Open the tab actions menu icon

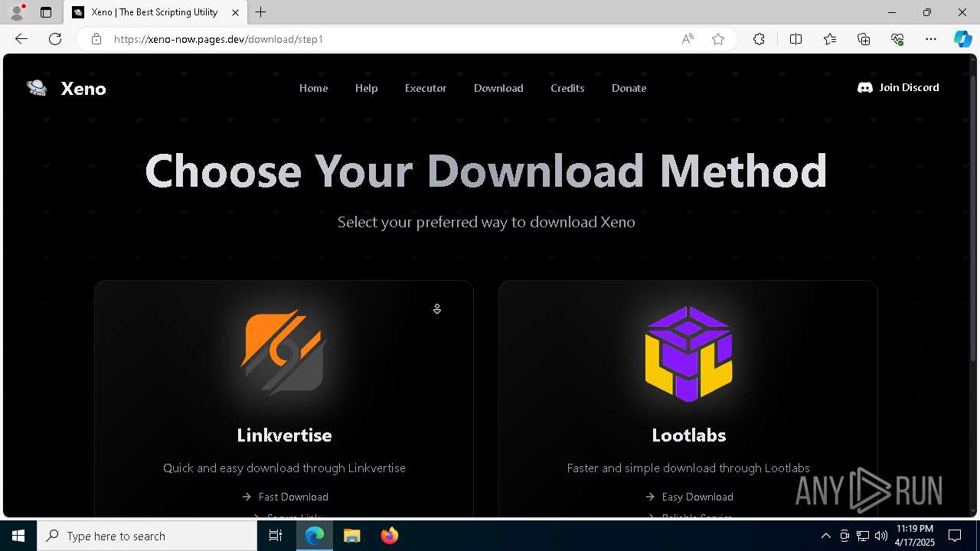coord(46,12)
